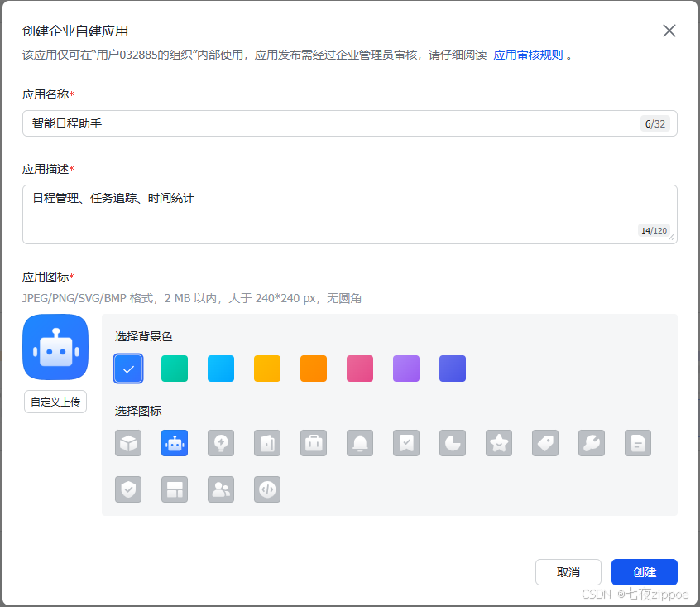Choose the star app icon
The width and height of the screenshot is (700, 607).
[x=499, y=443]
